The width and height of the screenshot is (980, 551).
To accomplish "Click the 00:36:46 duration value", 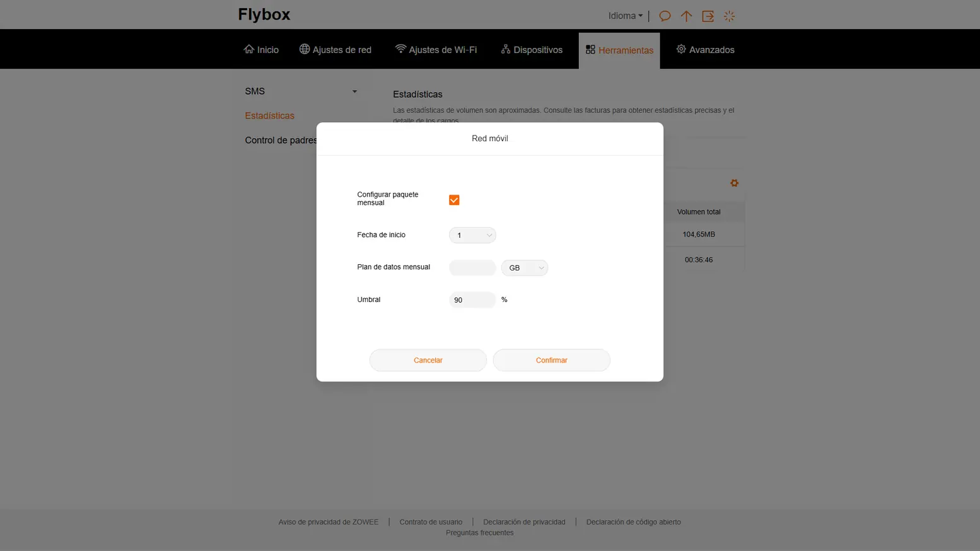I will (x=699, y=260).
